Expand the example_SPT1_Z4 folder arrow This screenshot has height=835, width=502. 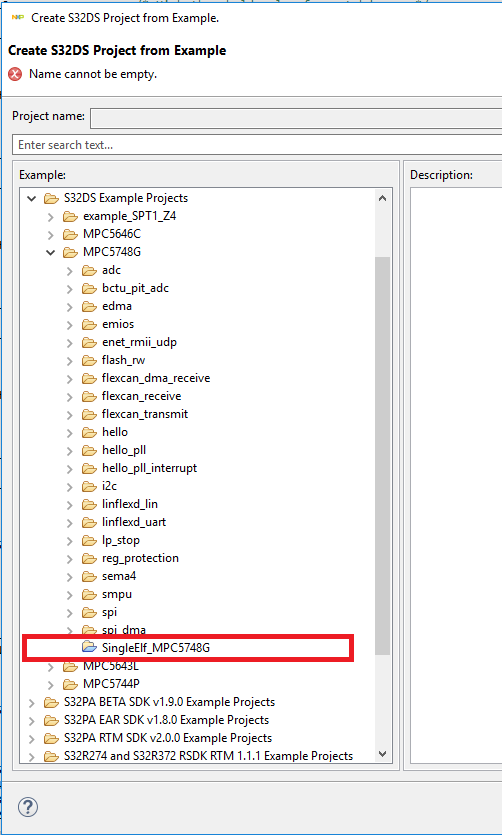(51, 217)
